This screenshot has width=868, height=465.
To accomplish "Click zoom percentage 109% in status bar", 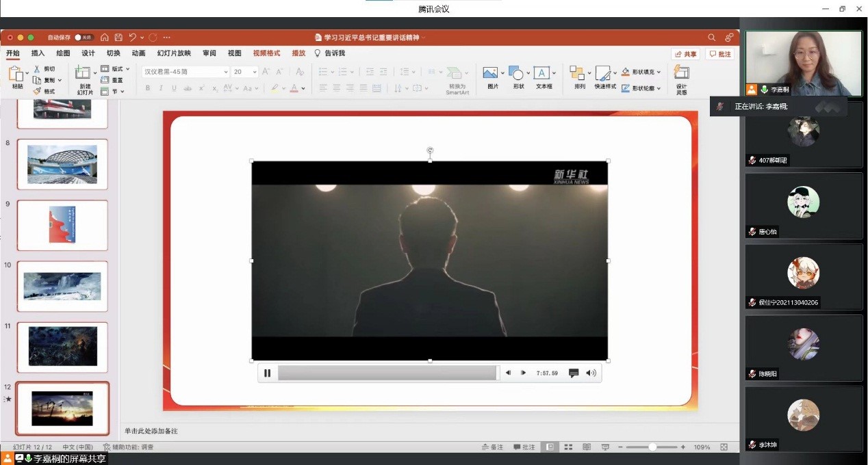I will click(x=702, y=447).
